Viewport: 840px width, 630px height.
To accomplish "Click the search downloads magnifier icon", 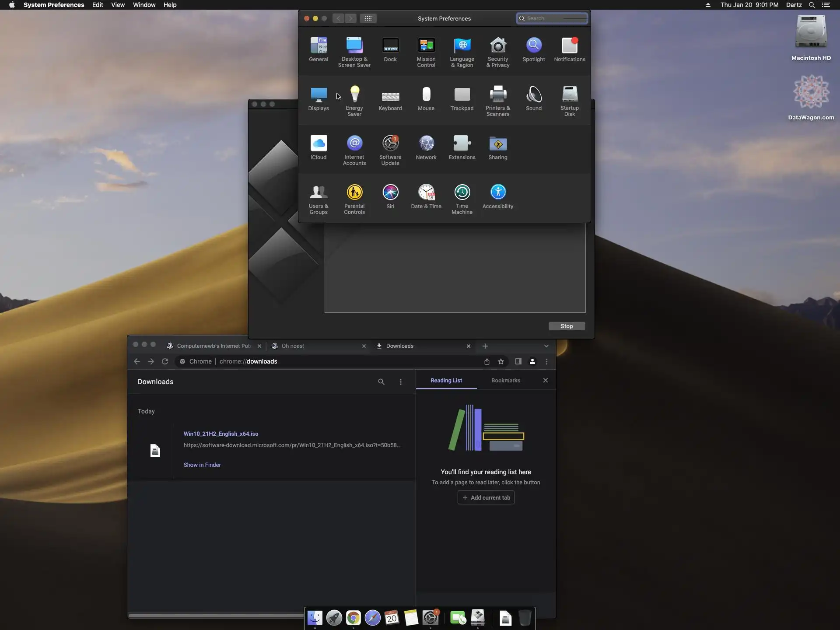I will click(x=381, y=382).
